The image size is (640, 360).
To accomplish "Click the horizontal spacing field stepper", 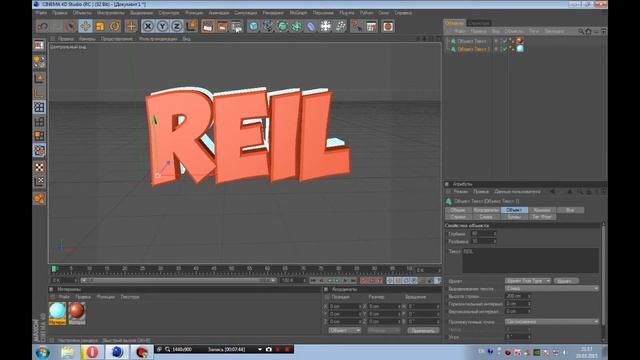I will pyautogui.click(x=529, y=304).
